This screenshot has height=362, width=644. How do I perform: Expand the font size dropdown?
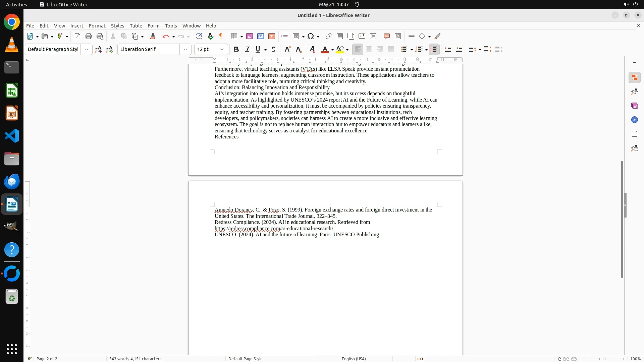222,49
